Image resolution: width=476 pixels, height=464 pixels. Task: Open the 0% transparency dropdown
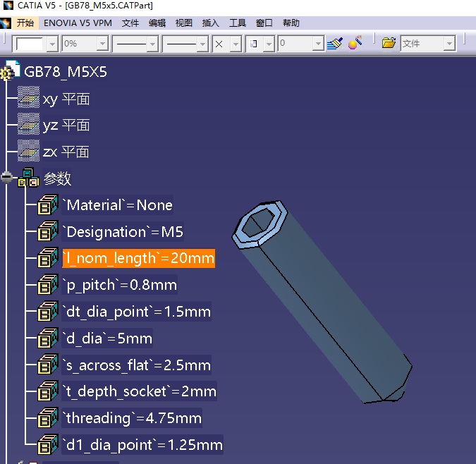tap(103, 44)
